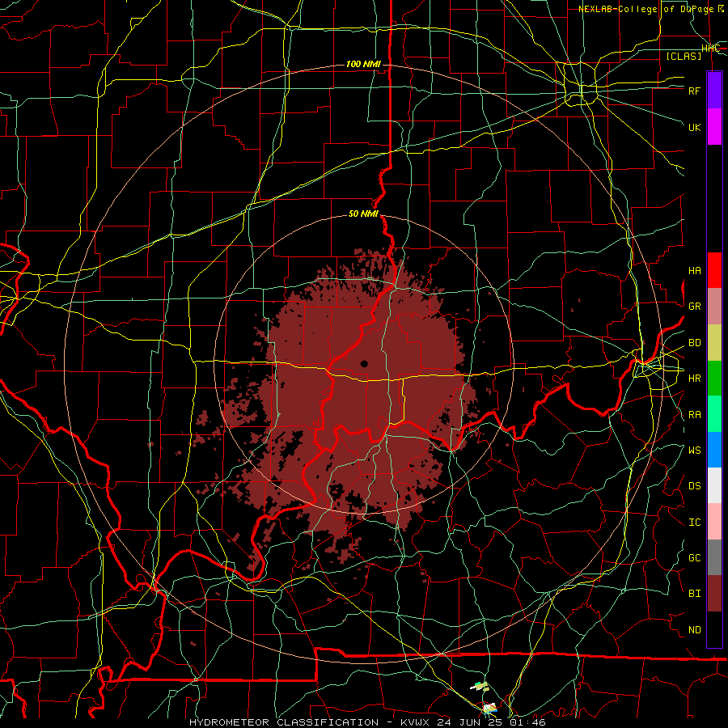This screenshot has width=728, height=728.
Task: Click the 'HYDROMETEOR CLASSIFICATION' title text
Action: (x=284, y=722)
